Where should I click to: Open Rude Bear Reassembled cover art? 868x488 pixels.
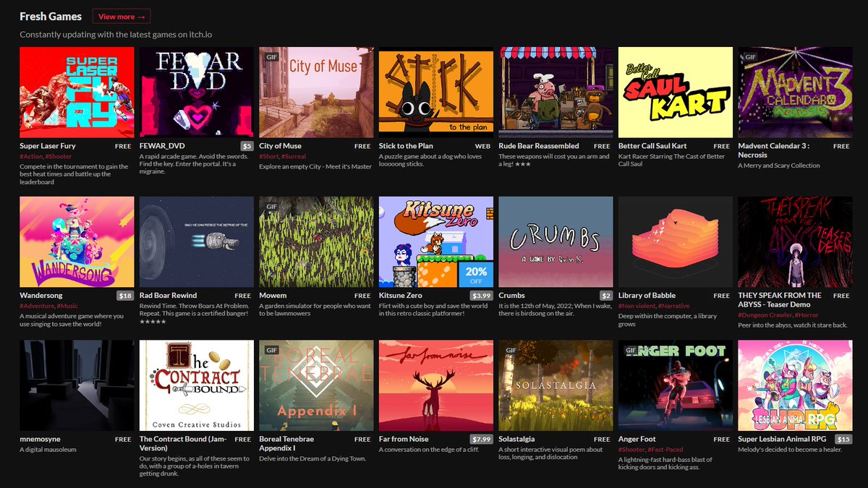tap(556, 93)
